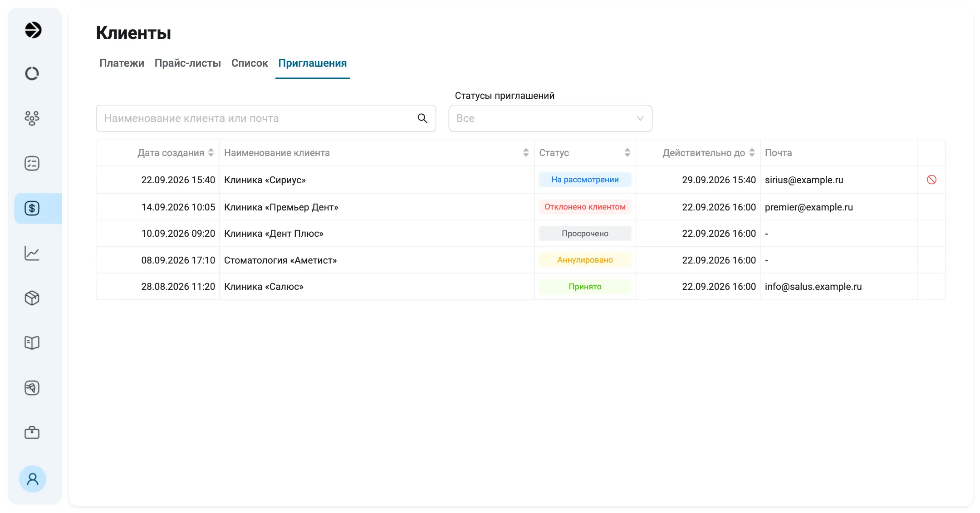Focus the client name or email search field
Viewport: 980px width, 513px height.
(266, 118)
